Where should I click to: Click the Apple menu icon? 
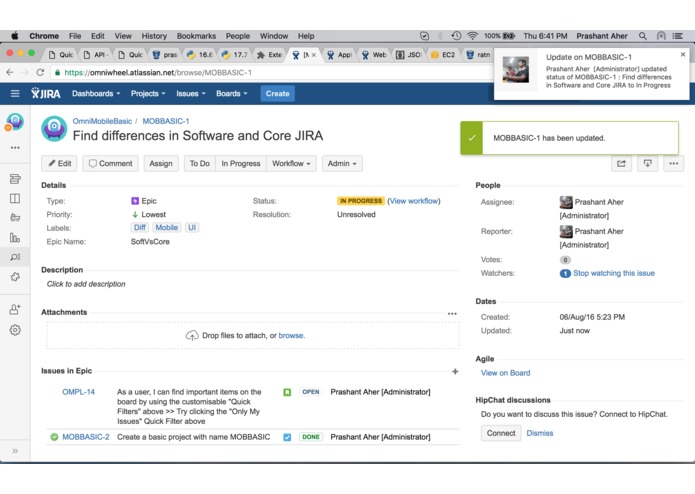15,36
